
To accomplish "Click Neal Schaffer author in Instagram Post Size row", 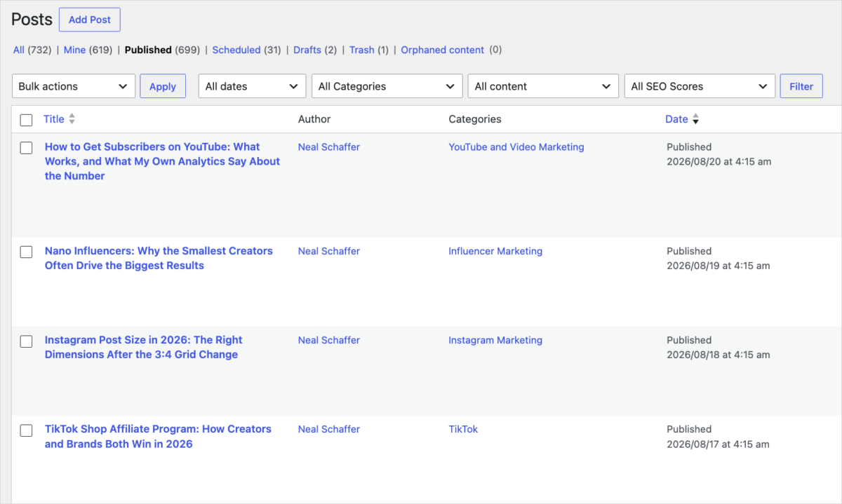I will pos(329,340).
